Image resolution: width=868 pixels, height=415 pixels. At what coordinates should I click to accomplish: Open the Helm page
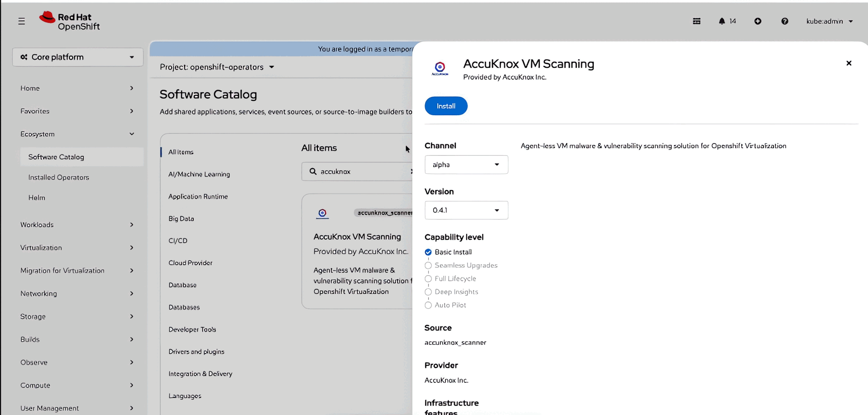tap(37, 198)
